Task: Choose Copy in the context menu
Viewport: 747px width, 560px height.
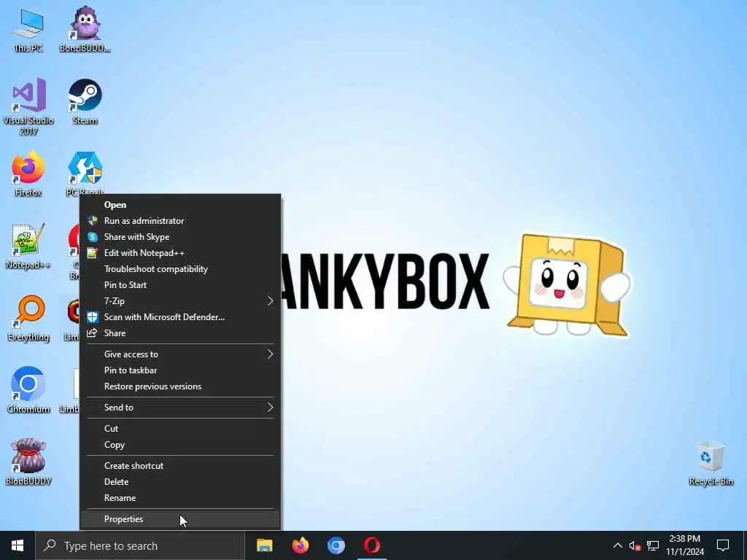Action: coord(181,445)
